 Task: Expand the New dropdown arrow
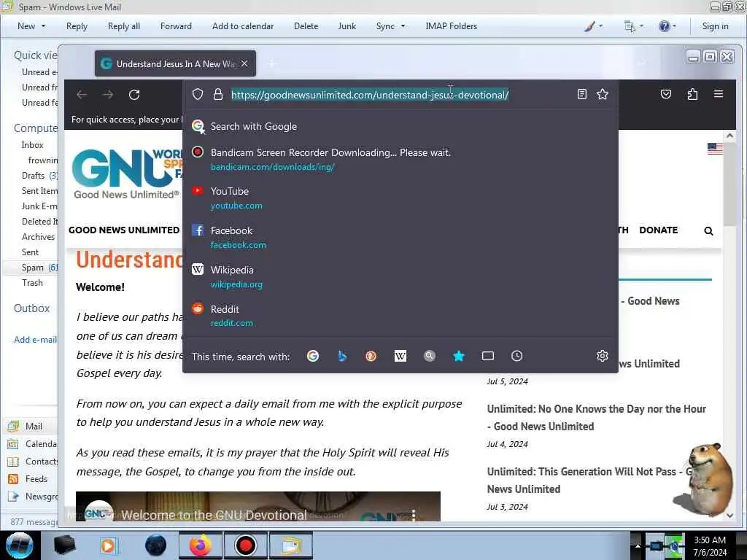click(43, 26)
